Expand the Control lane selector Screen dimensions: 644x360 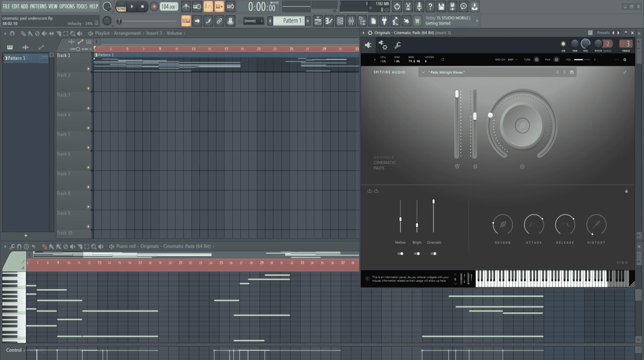tap(24, 350)
